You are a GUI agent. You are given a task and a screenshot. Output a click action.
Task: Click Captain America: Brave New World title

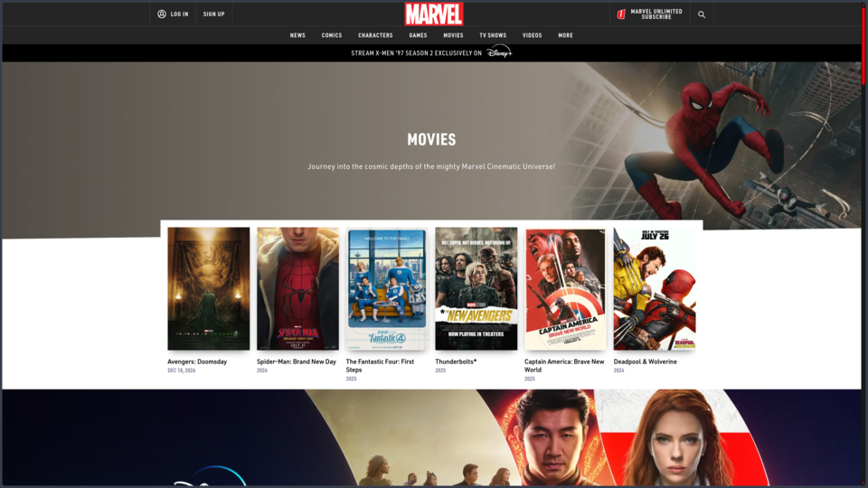pos(564,366)
